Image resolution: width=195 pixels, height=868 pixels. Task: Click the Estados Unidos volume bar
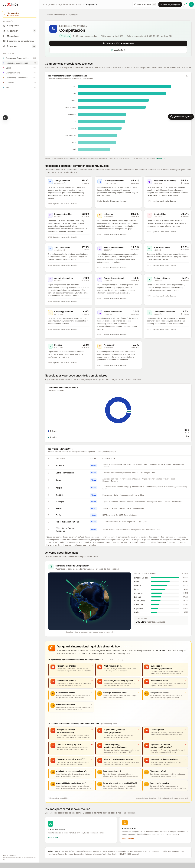click(x=165, y=578)
